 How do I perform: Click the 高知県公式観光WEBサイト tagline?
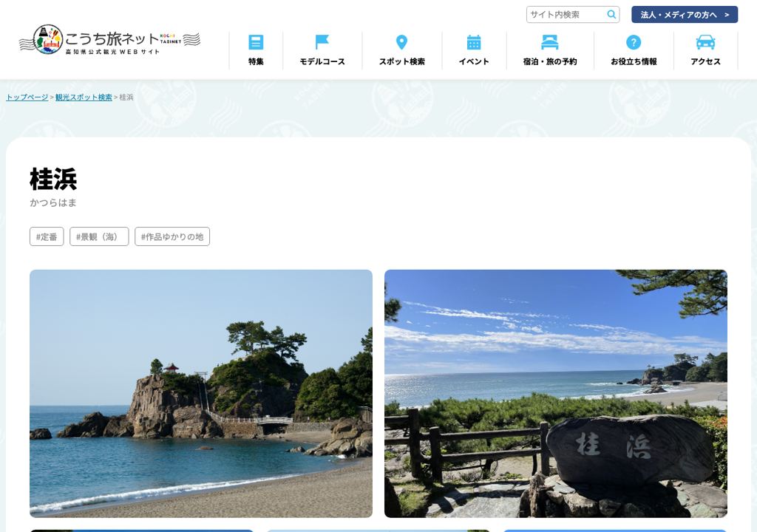[112, 52]
